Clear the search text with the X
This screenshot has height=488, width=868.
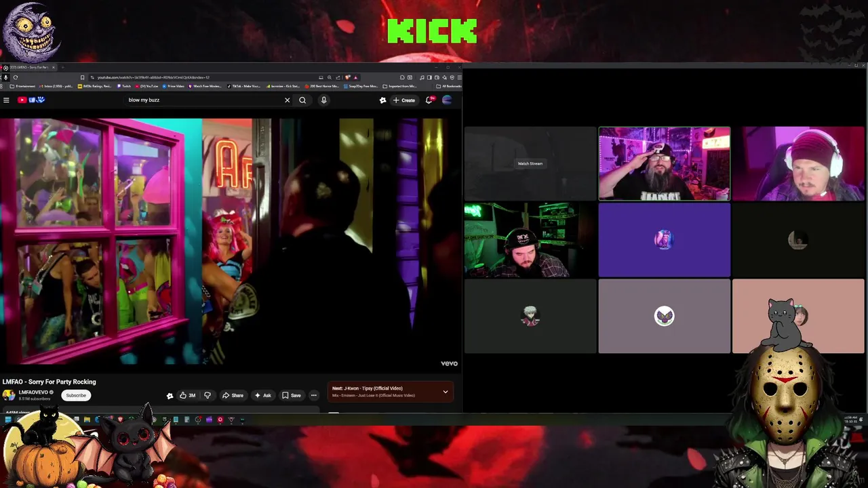pos(287,100)
